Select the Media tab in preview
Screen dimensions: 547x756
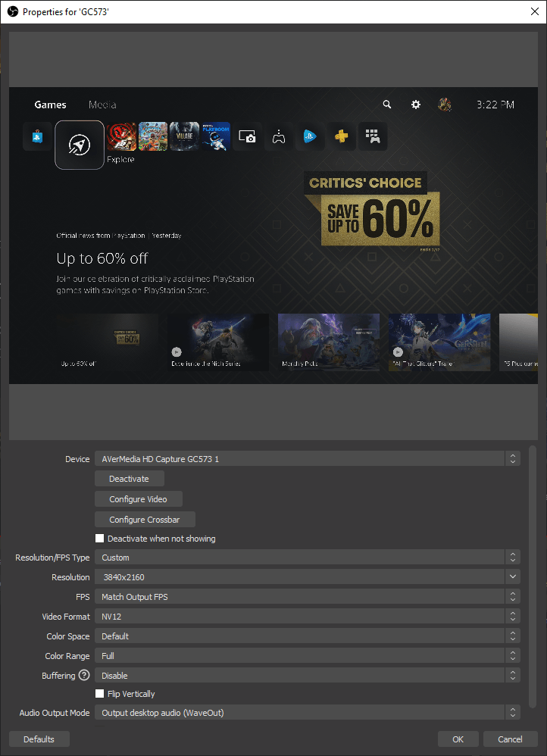click(102, 105)
